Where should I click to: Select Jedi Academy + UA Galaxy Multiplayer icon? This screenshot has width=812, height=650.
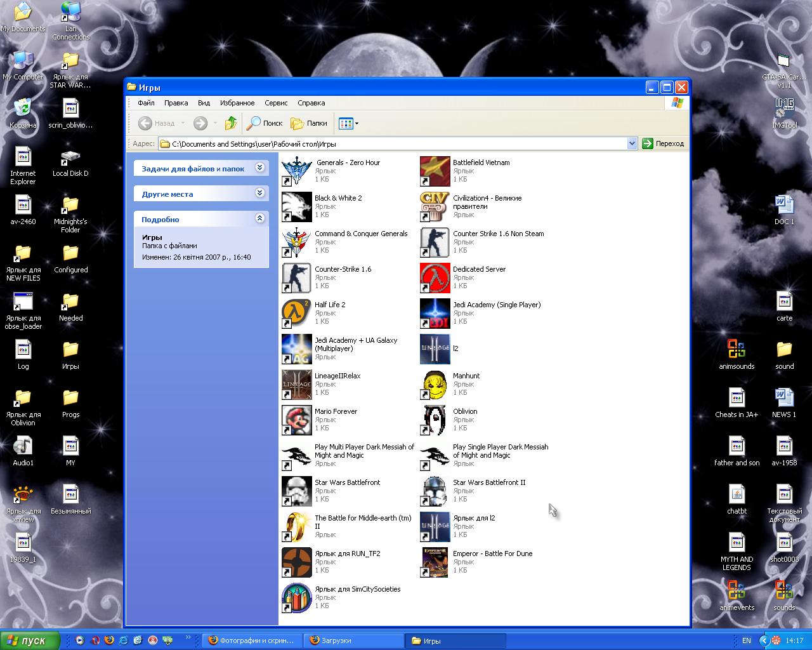coord(297,349)
